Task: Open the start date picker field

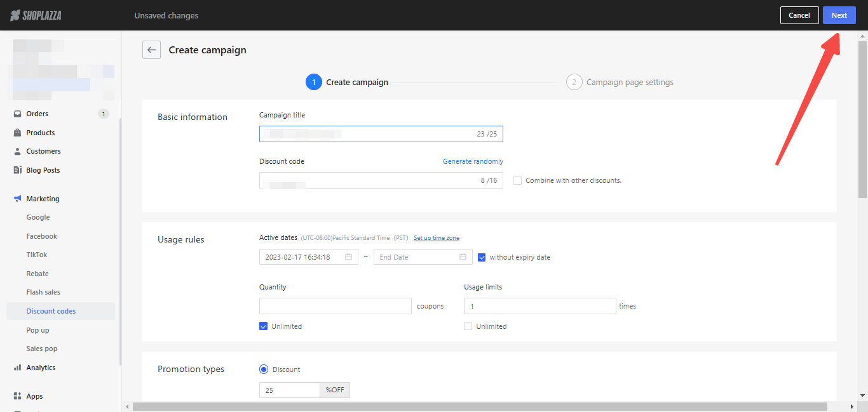Action: click(x=309, y=257)
